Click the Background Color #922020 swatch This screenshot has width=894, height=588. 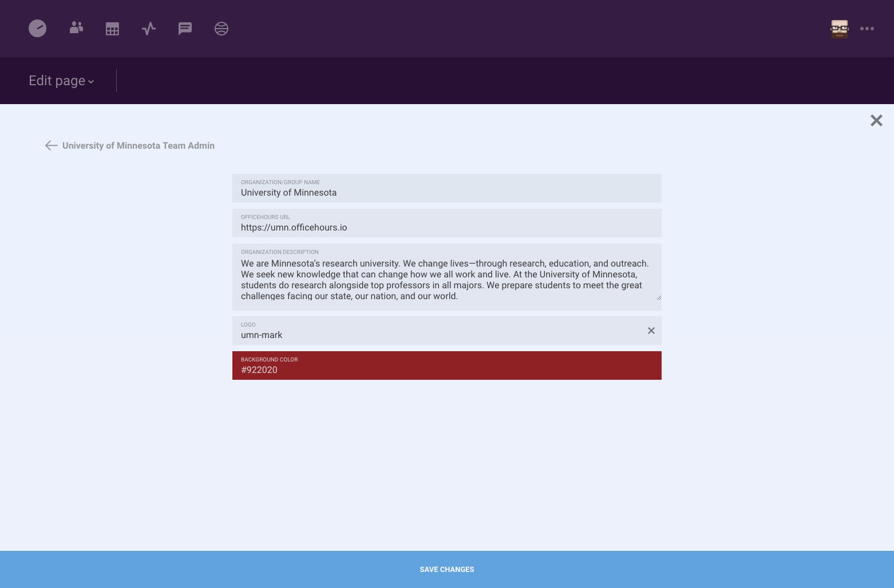447,365
